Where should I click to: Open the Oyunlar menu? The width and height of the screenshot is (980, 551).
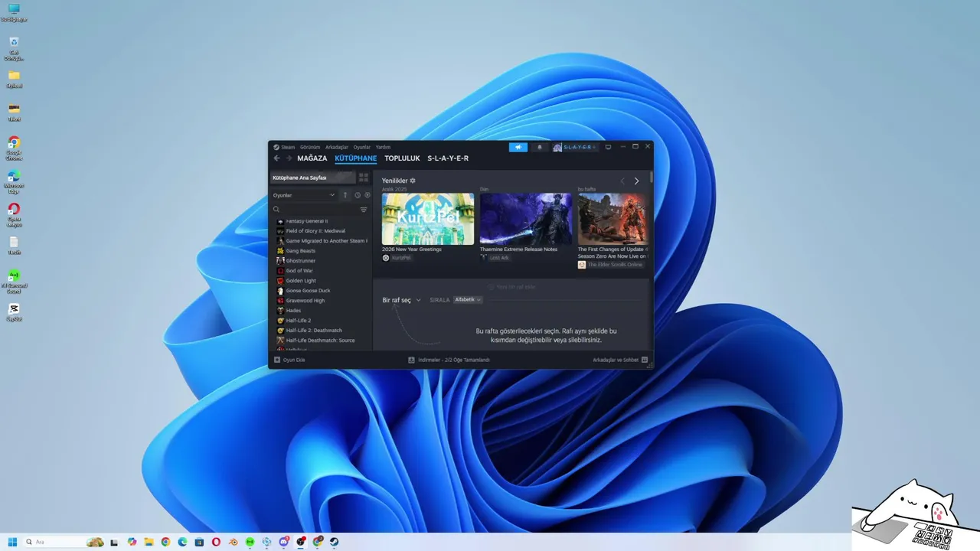pyautogui.click(x=361, y=147)
